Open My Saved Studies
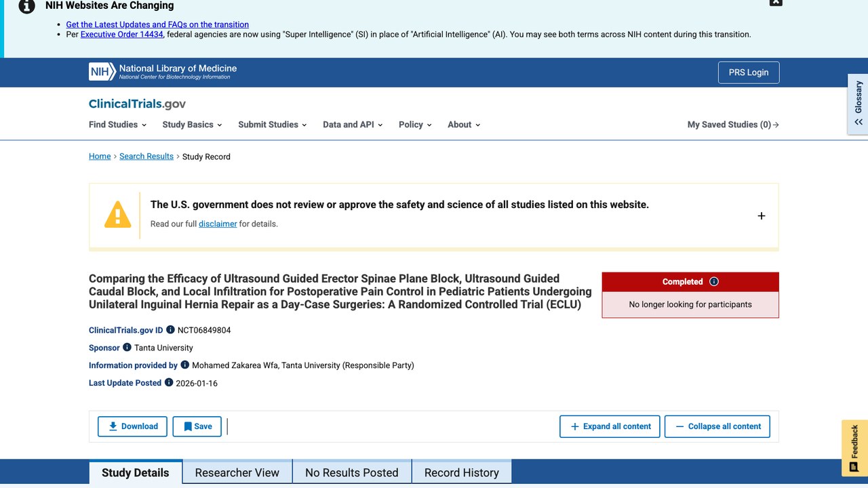 [x=733, y=125]
